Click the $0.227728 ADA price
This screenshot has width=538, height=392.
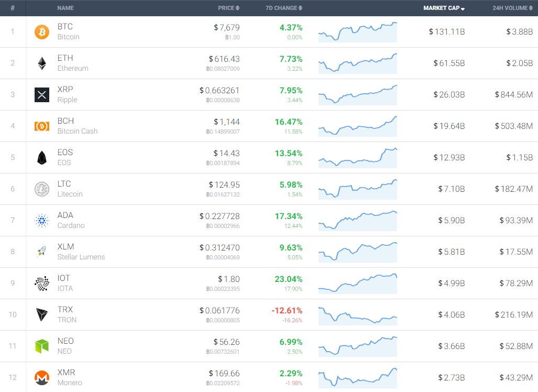click(x=219, y=216)
